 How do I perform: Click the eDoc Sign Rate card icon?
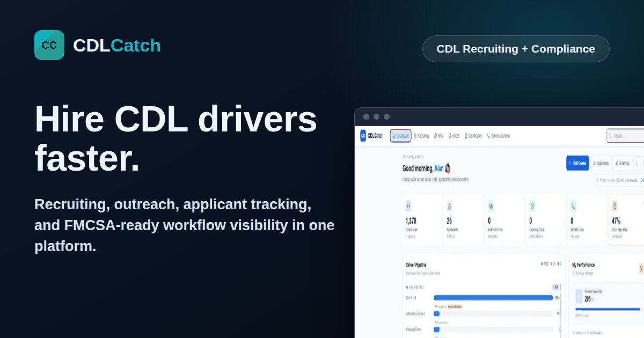click(615, 205)
